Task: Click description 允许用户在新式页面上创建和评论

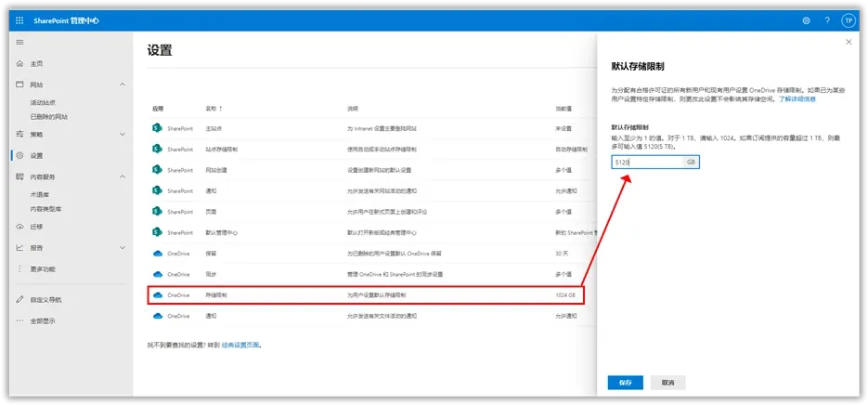Action: pyautogui.click(x=387, y=212)
